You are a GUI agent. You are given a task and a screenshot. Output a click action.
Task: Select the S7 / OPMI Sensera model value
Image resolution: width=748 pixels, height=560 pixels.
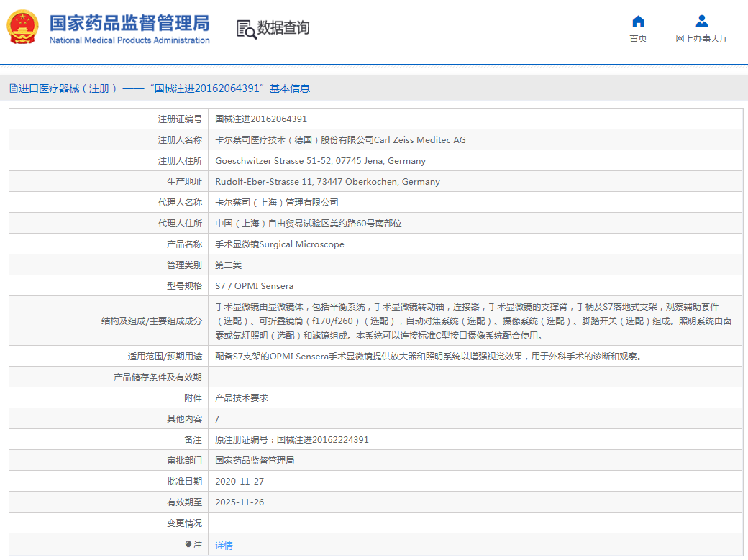[x=255, y=285]
